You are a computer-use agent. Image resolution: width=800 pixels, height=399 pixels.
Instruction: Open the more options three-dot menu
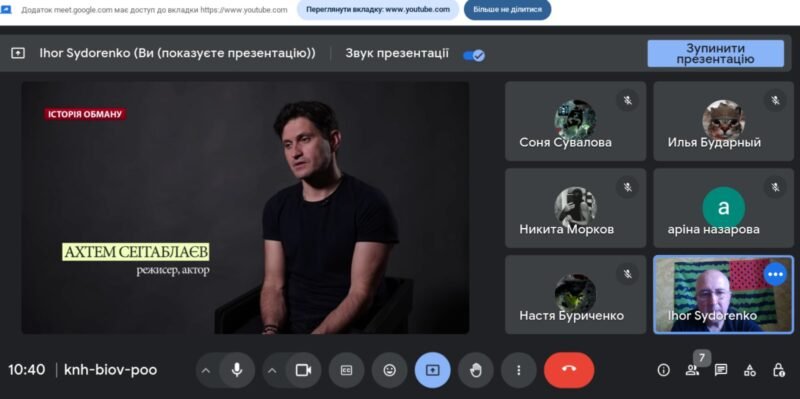(518, 370)
